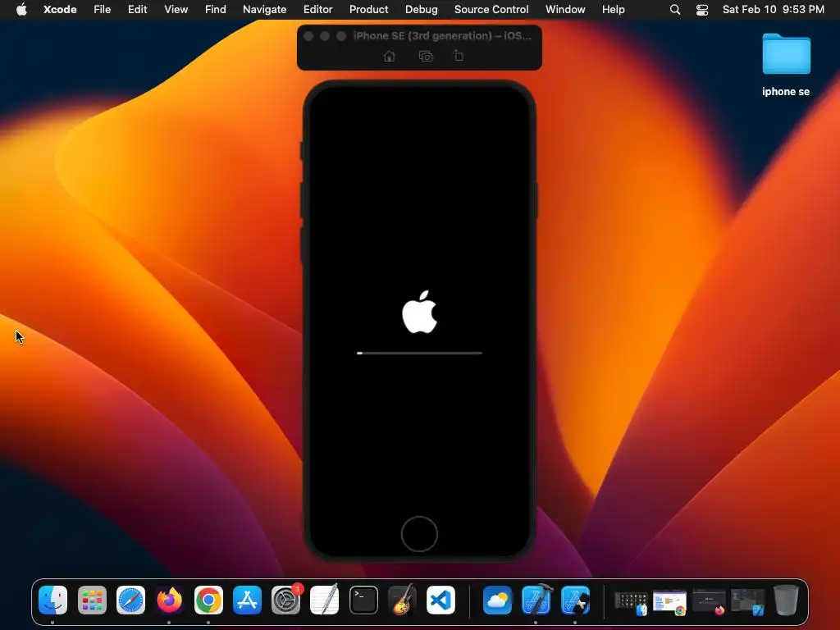Open the Debug menu
The height and width of the screenshot is (630, 840).
coord(421,9)
